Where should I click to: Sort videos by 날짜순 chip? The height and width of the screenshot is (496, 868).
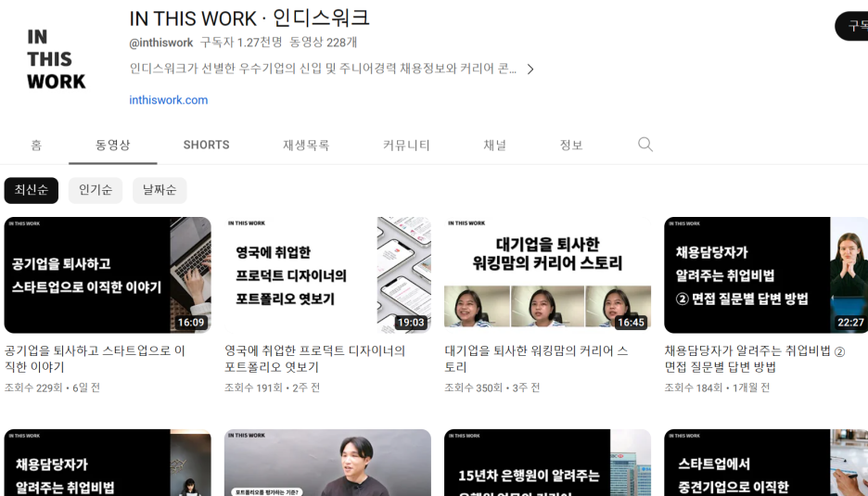[x=160, y=190]
